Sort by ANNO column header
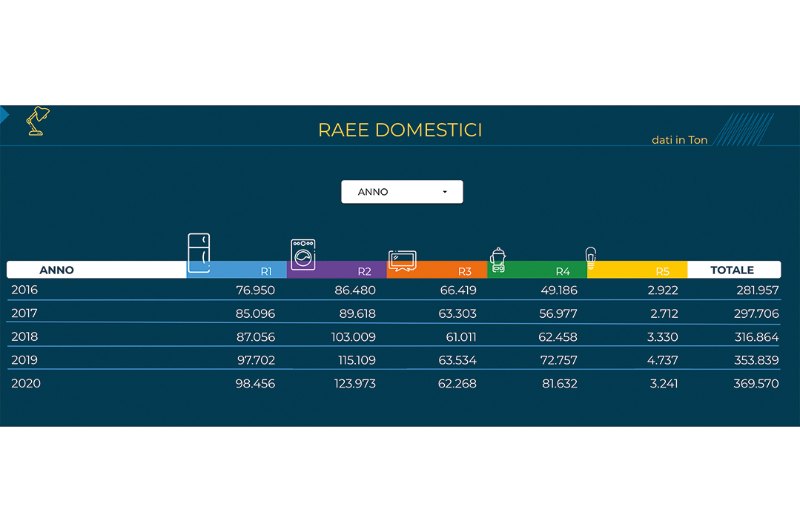 click(x=57, y=270)
